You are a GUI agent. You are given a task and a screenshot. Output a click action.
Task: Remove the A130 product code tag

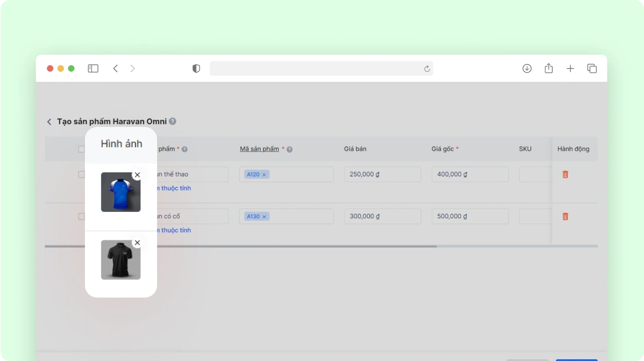pos(264,217)
